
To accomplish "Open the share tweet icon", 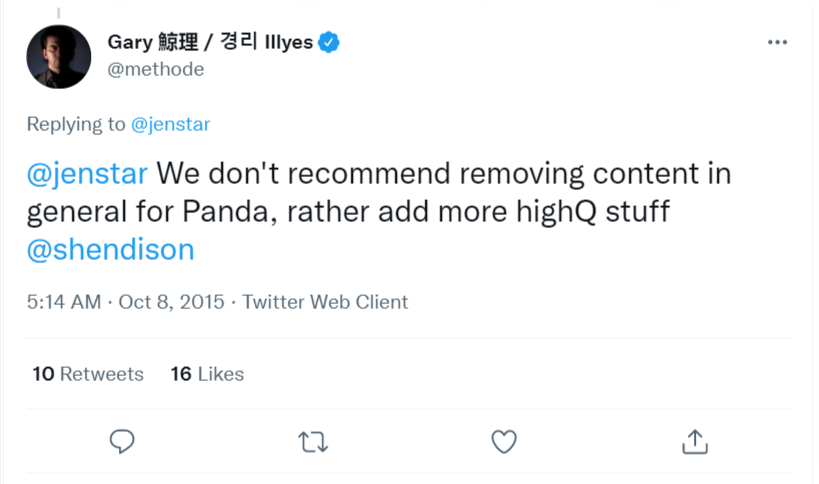I will tap(695, 441).
